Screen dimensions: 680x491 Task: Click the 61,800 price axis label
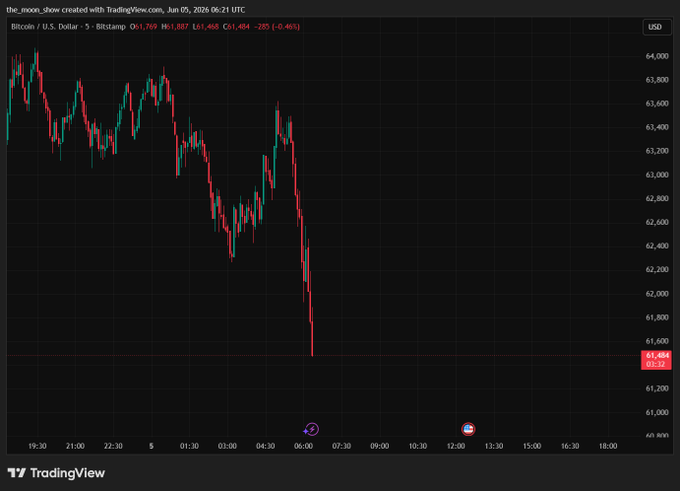[x=657, y=318]
